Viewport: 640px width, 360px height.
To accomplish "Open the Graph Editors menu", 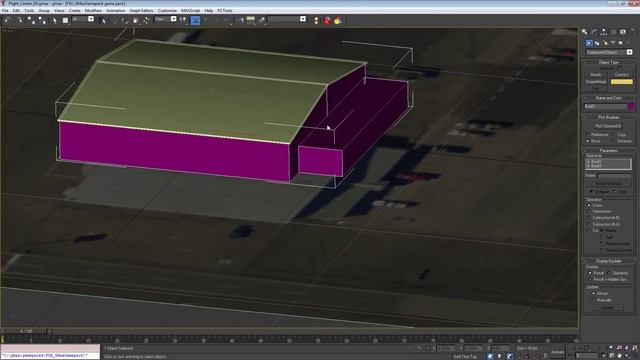I will coord(141,11).
